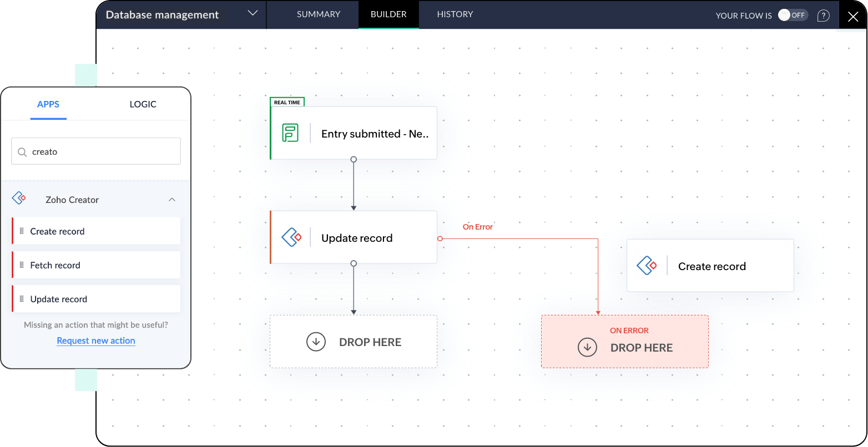Open the HISTORY tab
Screen dimensions: 868x447
coord(455,14)
